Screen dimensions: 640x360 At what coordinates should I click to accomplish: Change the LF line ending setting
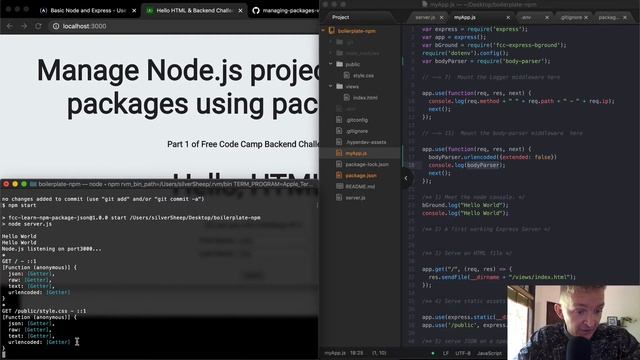point(446,353)
